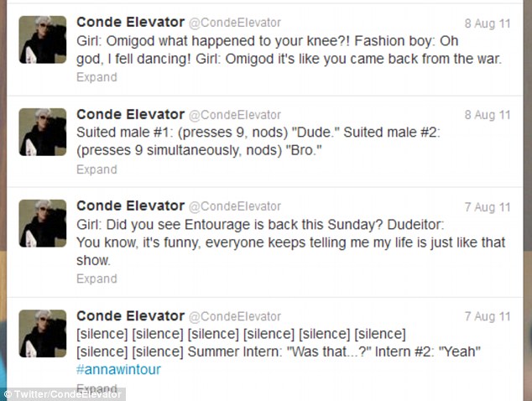Click avatar of the Entourage tweet
The height and width of the screenshot is (401, 532).
click(43, 224)
